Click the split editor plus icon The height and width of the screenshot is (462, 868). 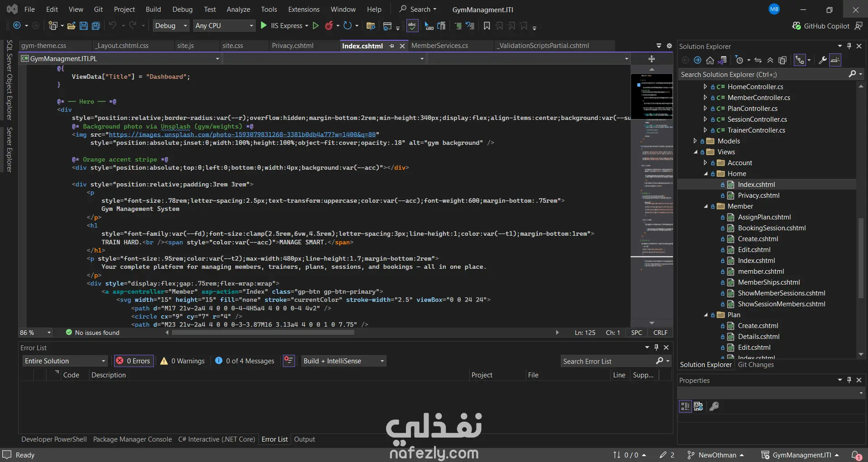pos(652,59)
